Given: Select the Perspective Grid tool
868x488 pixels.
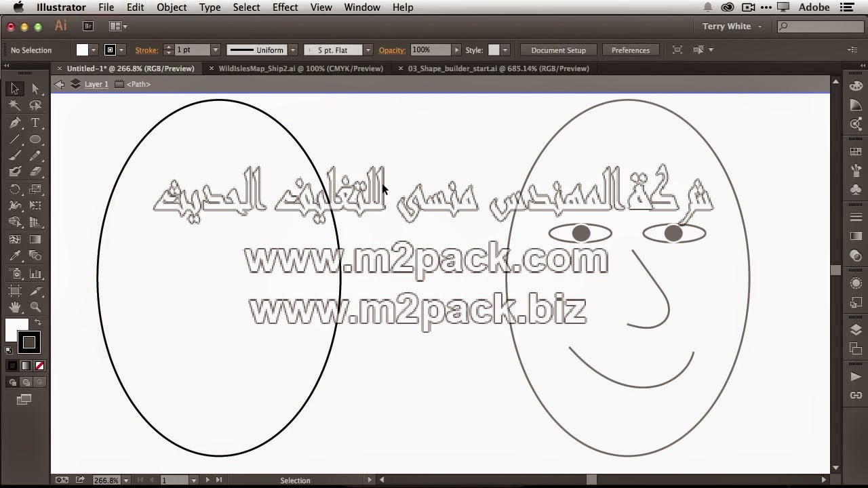Looking at the screenshot, I should 36,222.
